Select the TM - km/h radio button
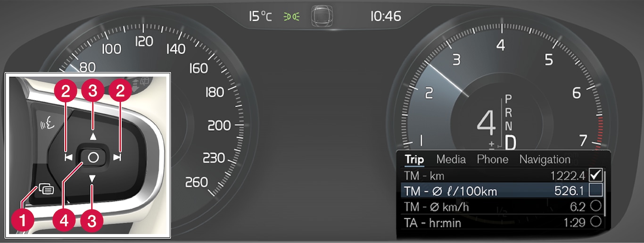The width and height of the screenshot is (644, 243). tap(595, 206)
